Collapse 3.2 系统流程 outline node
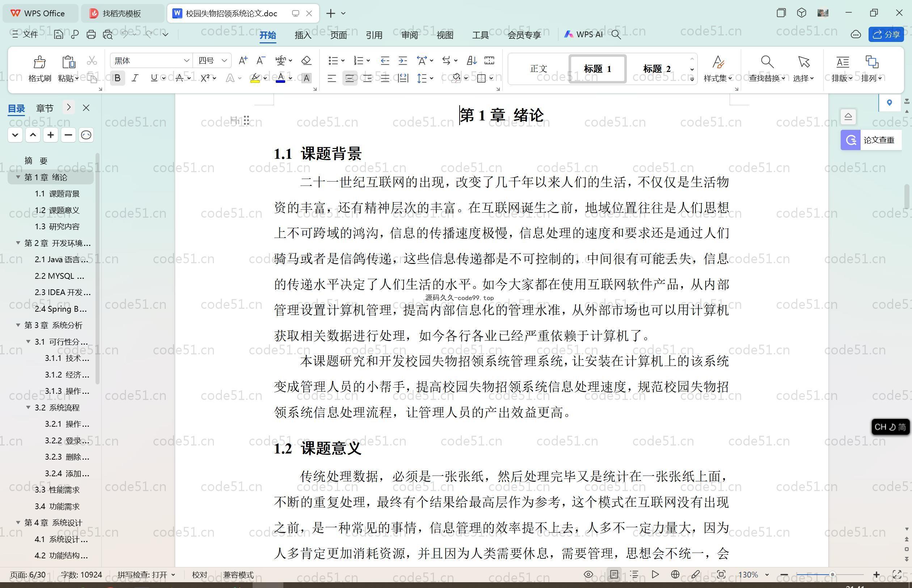The height and width of the screenshot is (588, 912). click(28, 408)
